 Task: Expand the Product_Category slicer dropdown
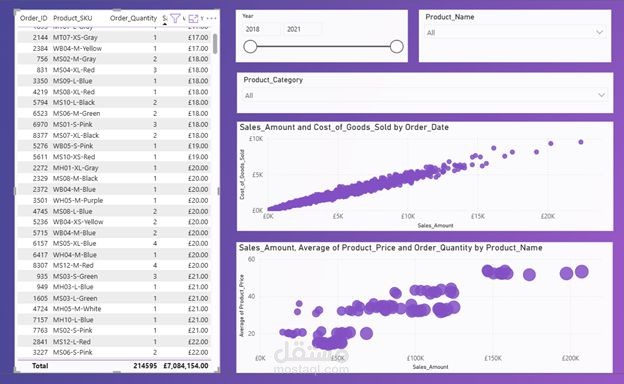(601, 95)
